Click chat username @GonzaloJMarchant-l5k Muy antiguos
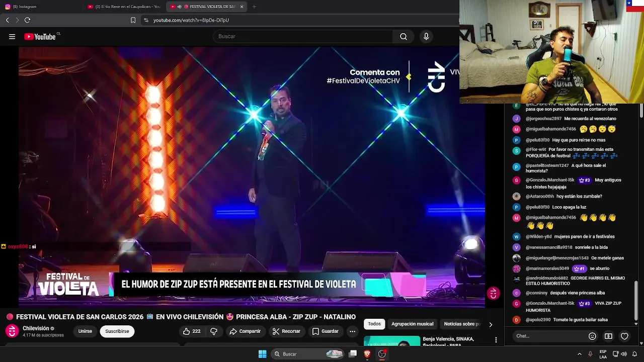 pyautogui.click(x=550, y=180)
